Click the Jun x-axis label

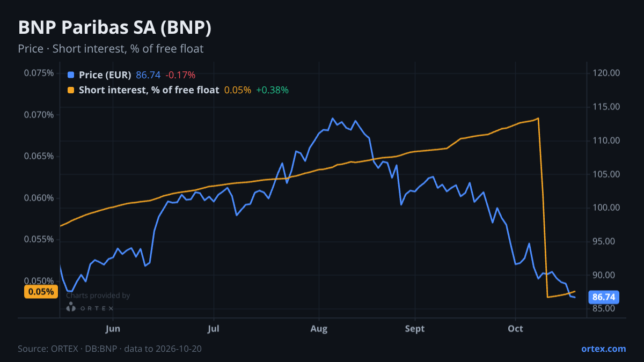[x=113, y=328]
